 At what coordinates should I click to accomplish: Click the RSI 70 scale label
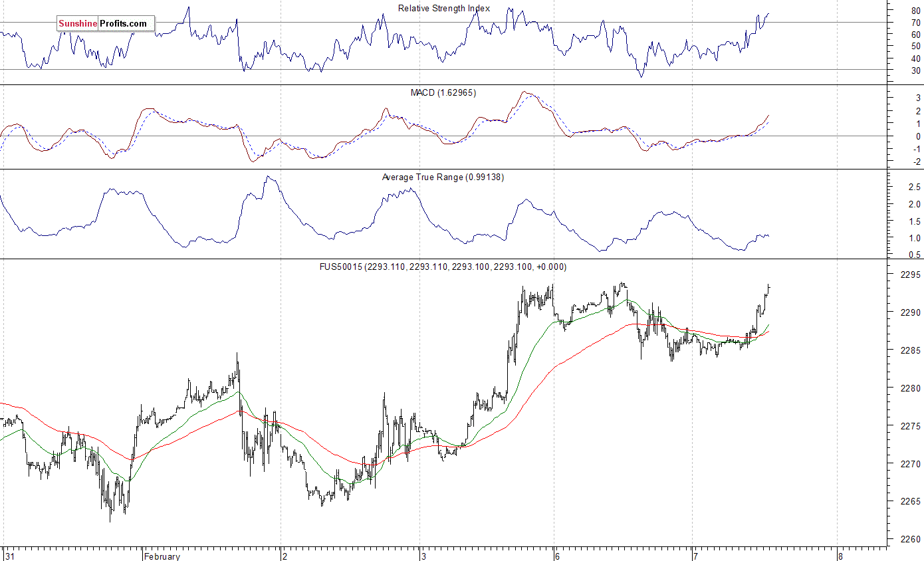click(x=916, y=23)
